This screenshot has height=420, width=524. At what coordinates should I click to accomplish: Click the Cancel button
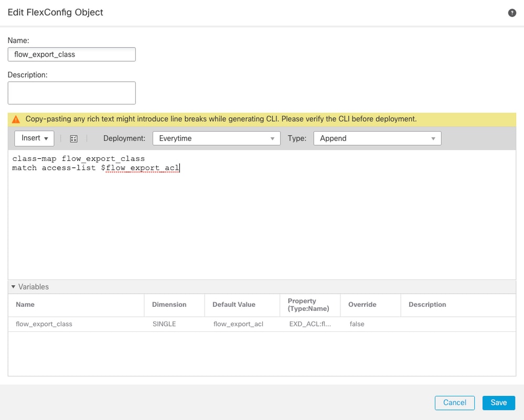454,403
